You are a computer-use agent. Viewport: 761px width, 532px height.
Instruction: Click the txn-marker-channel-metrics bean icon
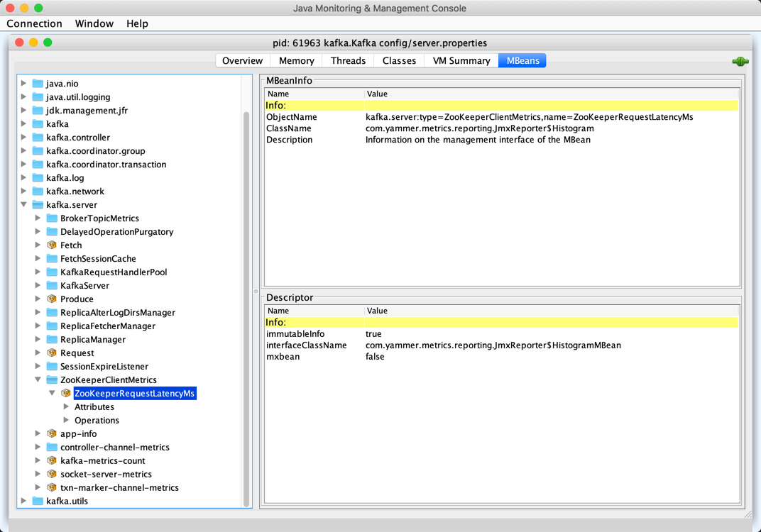(x=52, y=488)
